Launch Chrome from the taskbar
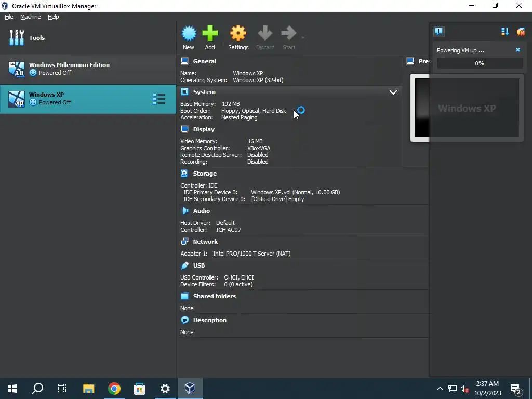This screenshot has height=399, width=532. point(114,389)
